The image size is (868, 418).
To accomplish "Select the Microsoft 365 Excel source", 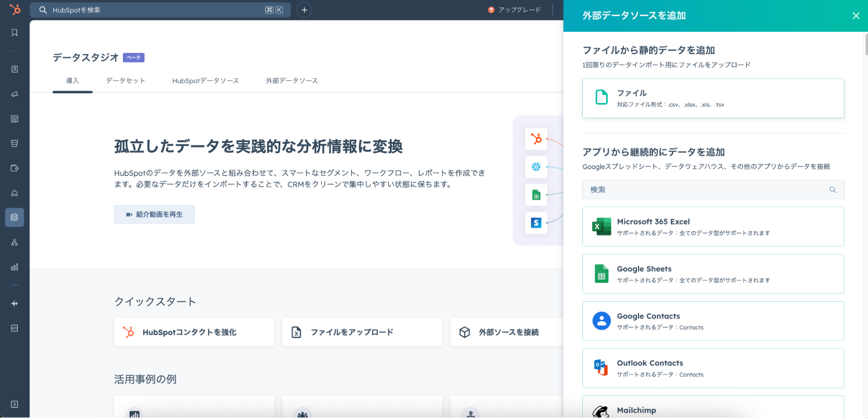I will point(713,227).
